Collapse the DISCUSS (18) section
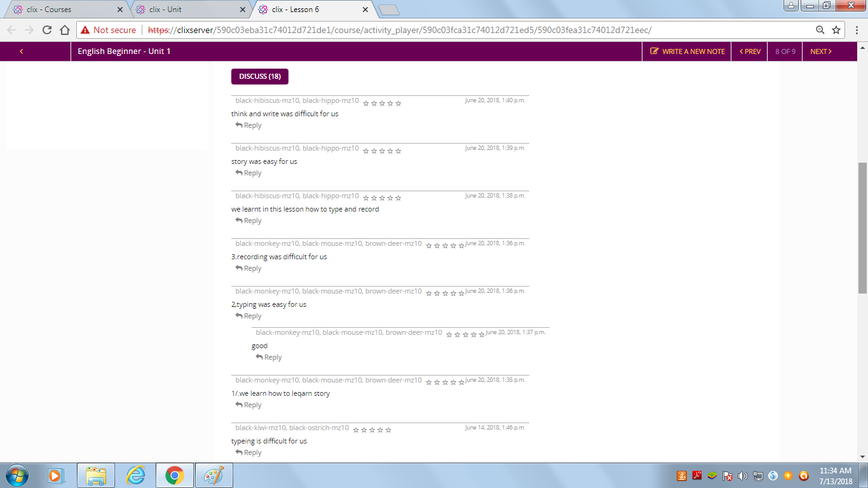This screenshot has height=488, width=868. coord(259,76)
